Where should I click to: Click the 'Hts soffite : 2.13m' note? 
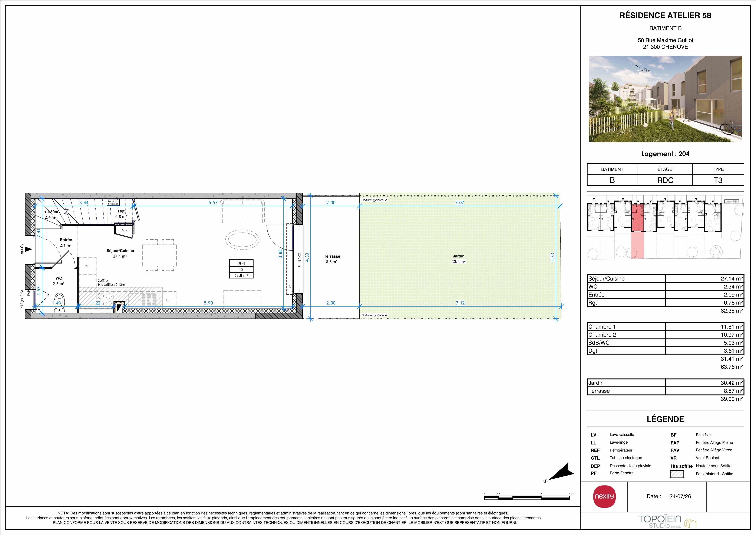click(111, 285)
